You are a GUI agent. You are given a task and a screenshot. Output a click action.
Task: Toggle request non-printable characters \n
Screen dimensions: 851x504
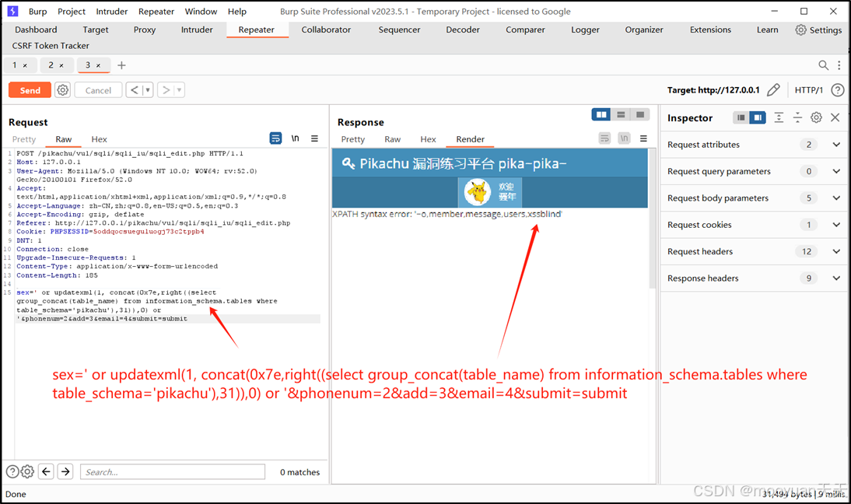point(296,138)
